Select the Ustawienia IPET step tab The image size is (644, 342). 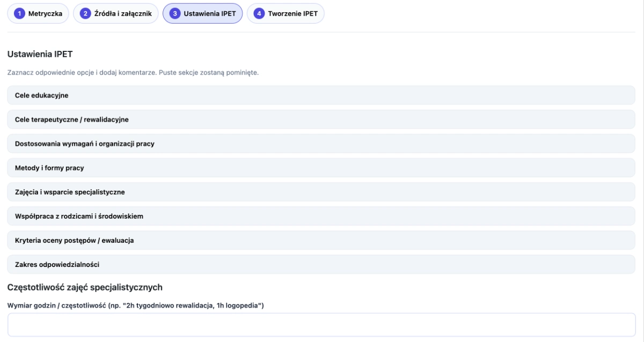(x=209, y=14)
